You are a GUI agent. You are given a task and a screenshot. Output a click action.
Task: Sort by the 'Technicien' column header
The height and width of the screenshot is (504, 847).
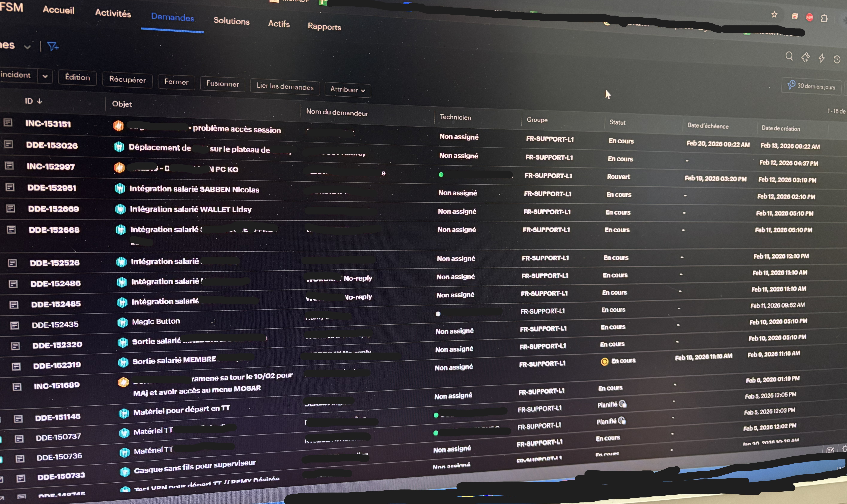(455, 117)
